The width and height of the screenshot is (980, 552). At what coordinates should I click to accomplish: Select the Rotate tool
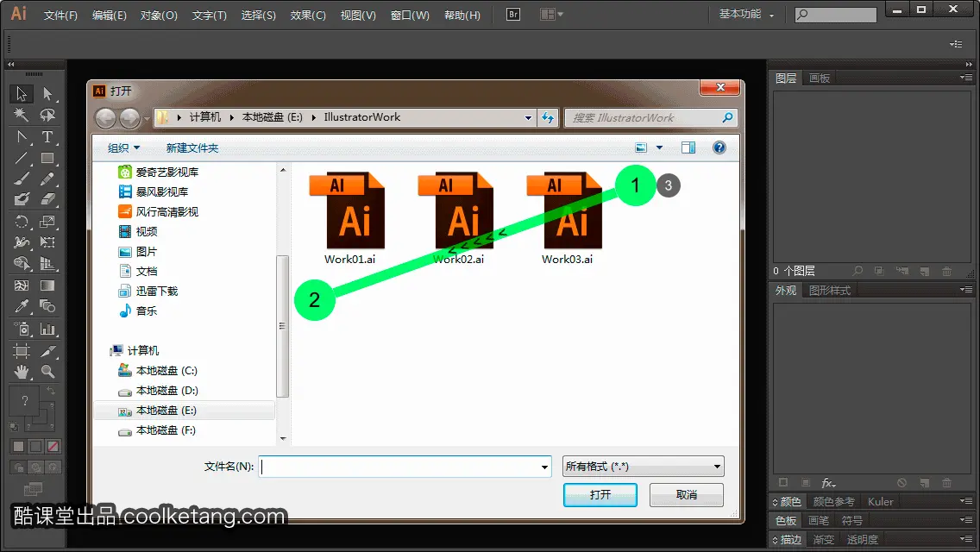[x=22, y=222]
